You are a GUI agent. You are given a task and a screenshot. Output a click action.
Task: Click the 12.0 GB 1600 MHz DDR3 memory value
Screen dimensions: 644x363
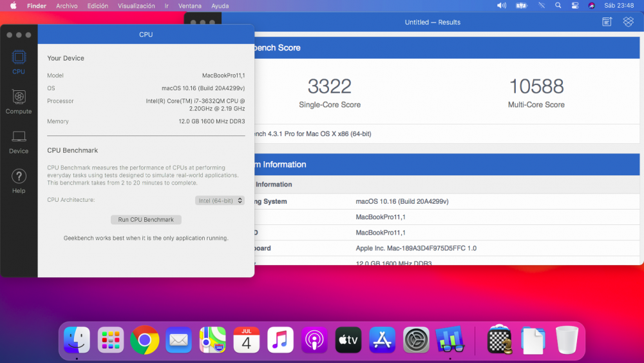coord(211,122)
